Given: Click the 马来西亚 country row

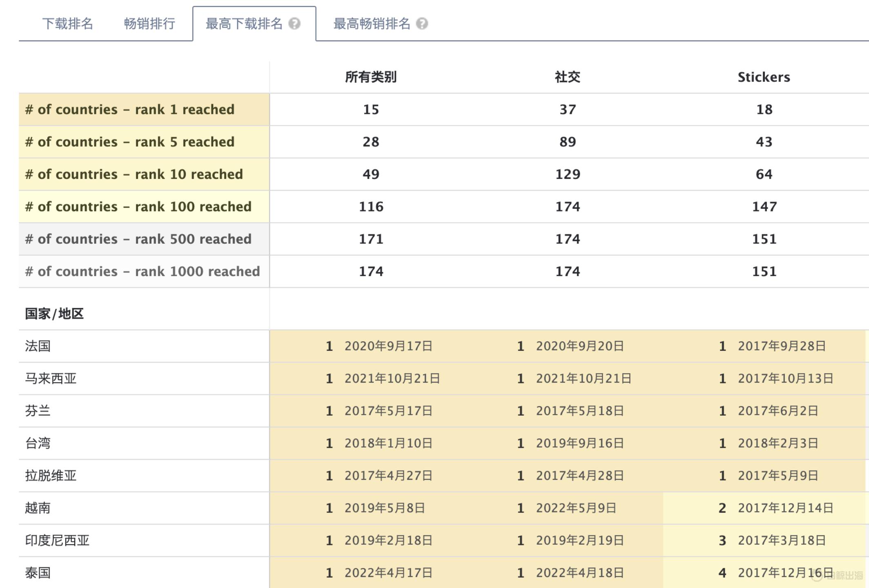Looking at the screenshot, I should (x=51, y=379).
